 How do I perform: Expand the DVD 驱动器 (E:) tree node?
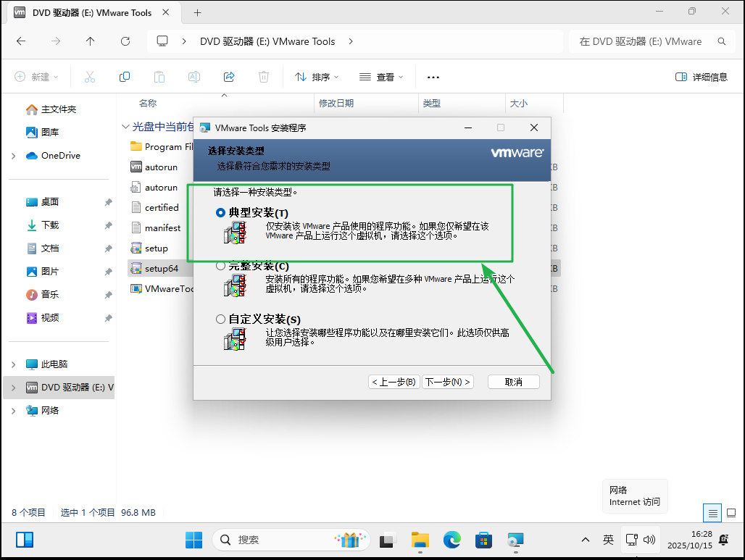point(13,388)
